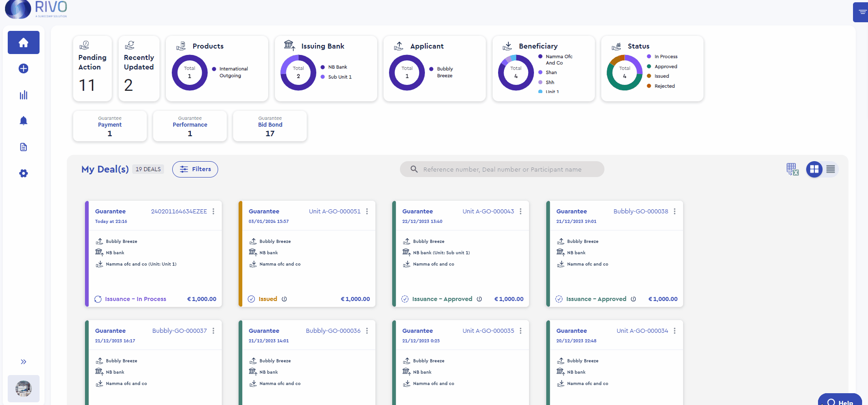Viewport: 868px width, 405px height.
Task: Click the RIVO logo
Action: point(36,9)
